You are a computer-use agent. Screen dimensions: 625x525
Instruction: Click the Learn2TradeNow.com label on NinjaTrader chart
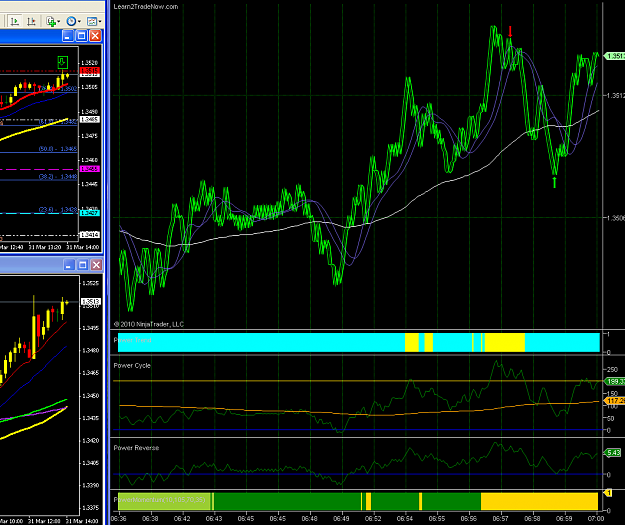(x=146, y=6)
